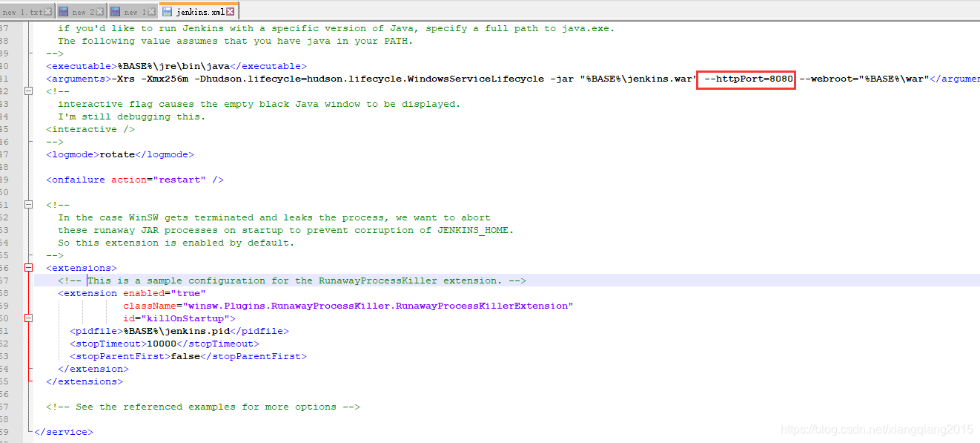The image size is (980, 443).
Task: Switch to the new 1 tab
Action: click(x=133, y=12)
